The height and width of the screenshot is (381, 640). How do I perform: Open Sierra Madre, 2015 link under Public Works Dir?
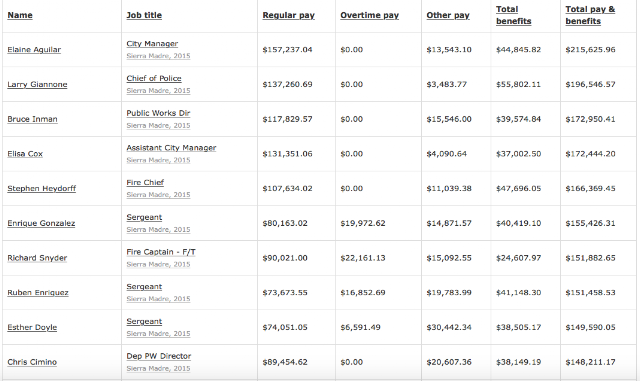click(158, 125)
